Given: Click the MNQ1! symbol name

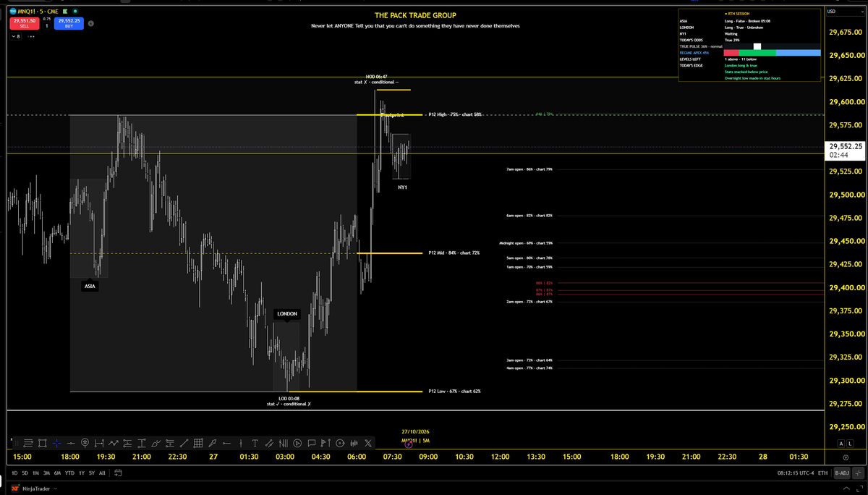Looking at the screenshot, I should [26, 12].
